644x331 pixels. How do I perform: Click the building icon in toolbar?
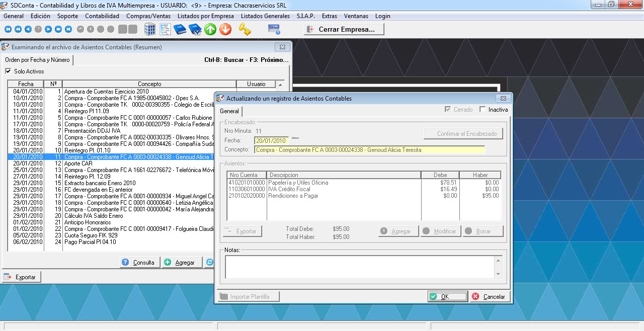coord(150,29)
